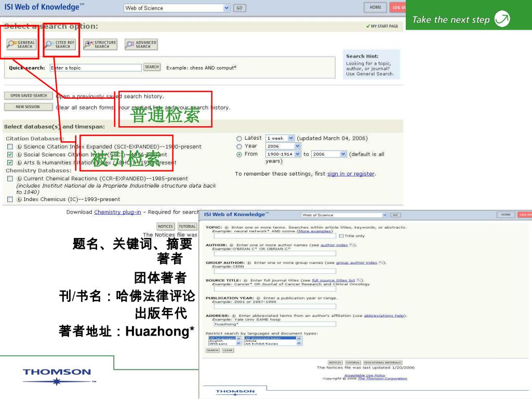Click NOTICES button in top window
The image size is (532, 399).
pos(165,227)
